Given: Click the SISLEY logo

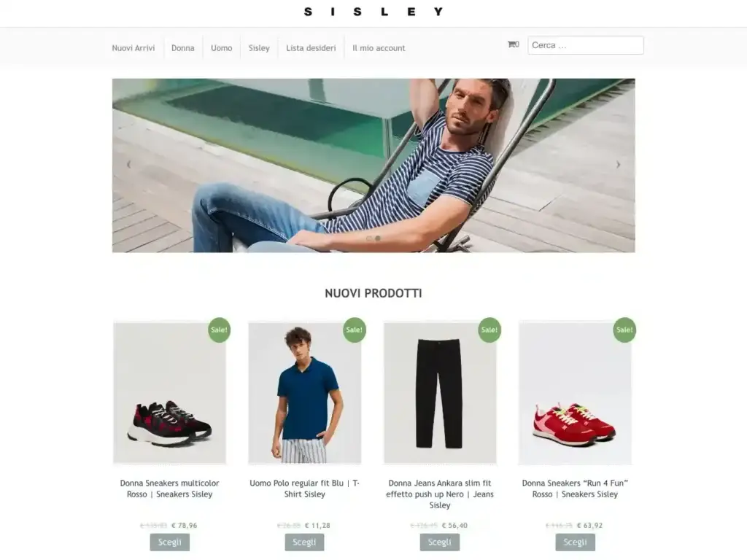Looking at the screenshot, I should pos(373,12).
